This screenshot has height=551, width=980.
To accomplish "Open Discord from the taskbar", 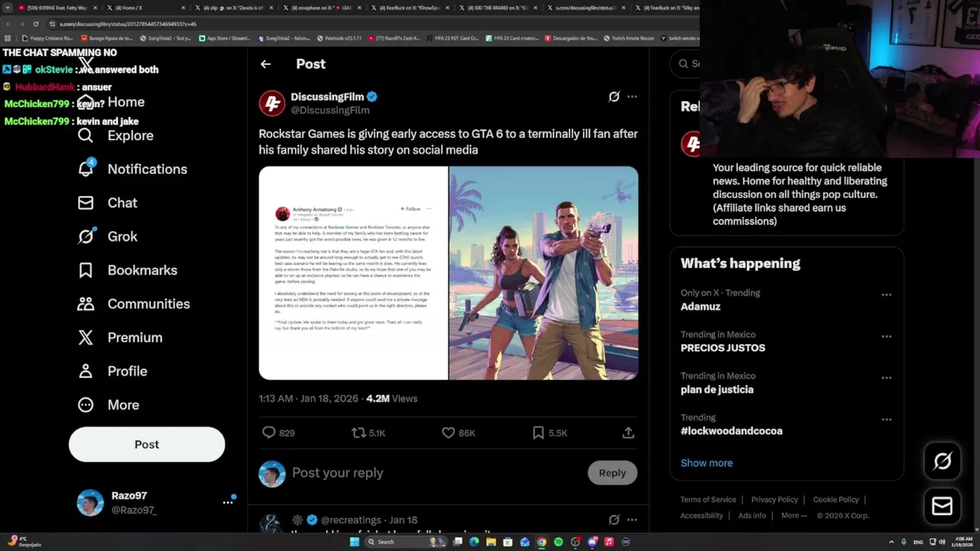I will tap(592, 542).
